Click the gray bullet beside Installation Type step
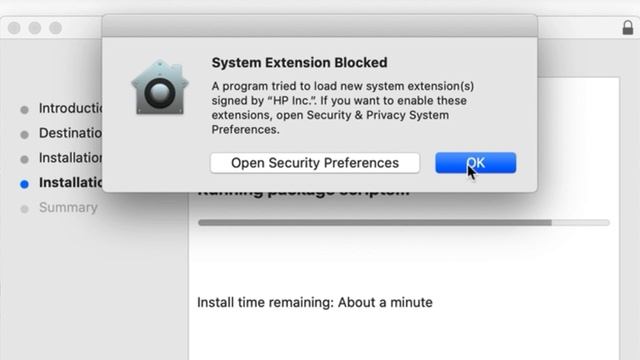 pyautogui.click(x=24, y=159)
